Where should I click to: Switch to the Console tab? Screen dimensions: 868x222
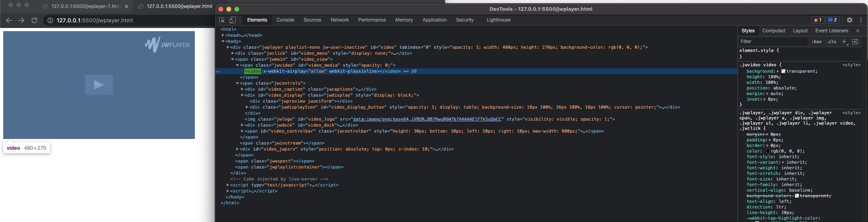(285, 20)
